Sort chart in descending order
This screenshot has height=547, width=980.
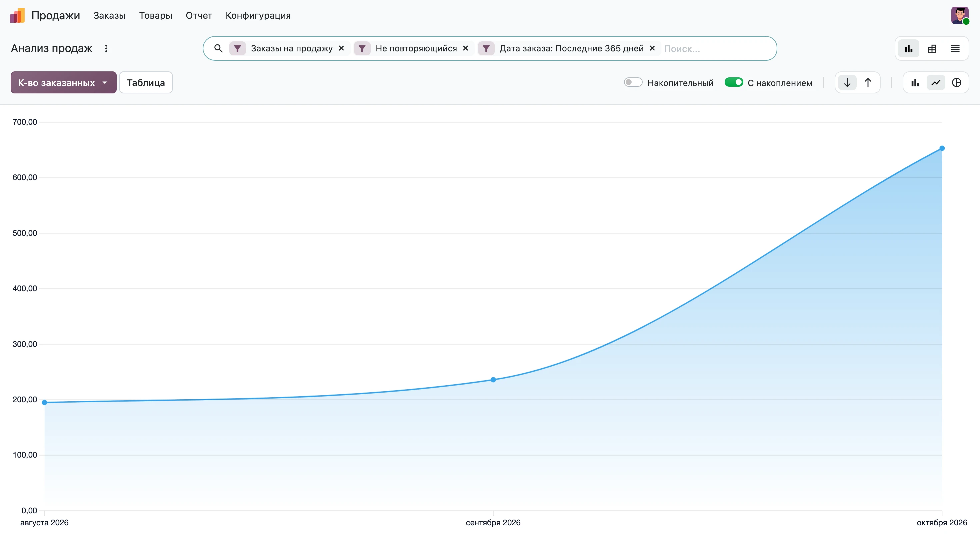pos(847,83)
